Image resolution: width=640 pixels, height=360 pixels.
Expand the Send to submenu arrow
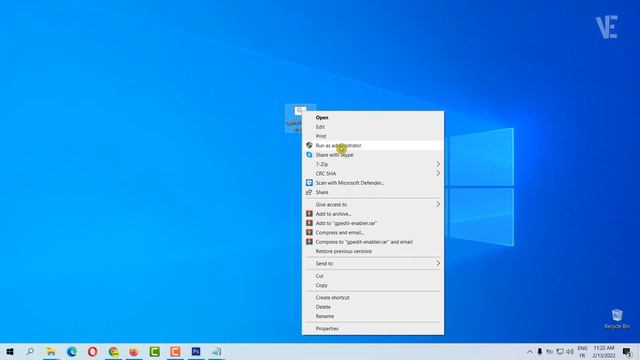point(438,263)
